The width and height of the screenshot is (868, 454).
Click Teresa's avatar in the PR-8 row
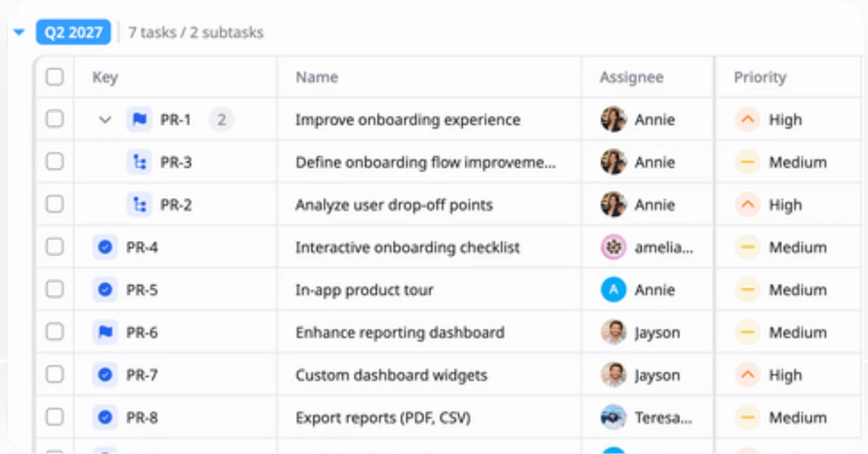coord(614,417)
